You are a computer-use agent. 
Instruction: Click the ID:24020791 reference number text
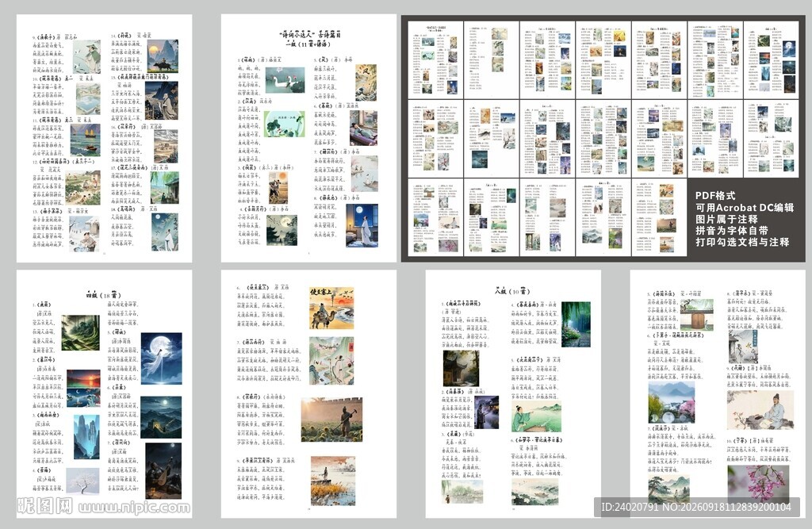629,508
